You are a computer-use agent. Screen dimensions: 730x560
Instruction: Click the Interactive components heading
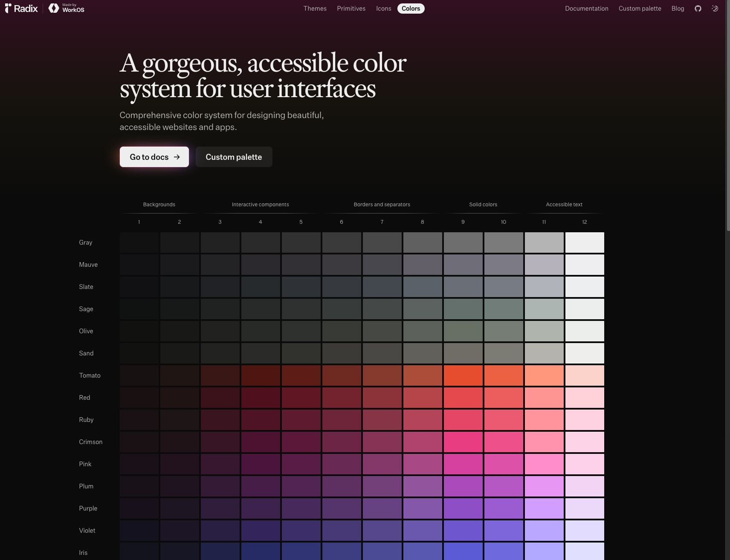[261, 205]
